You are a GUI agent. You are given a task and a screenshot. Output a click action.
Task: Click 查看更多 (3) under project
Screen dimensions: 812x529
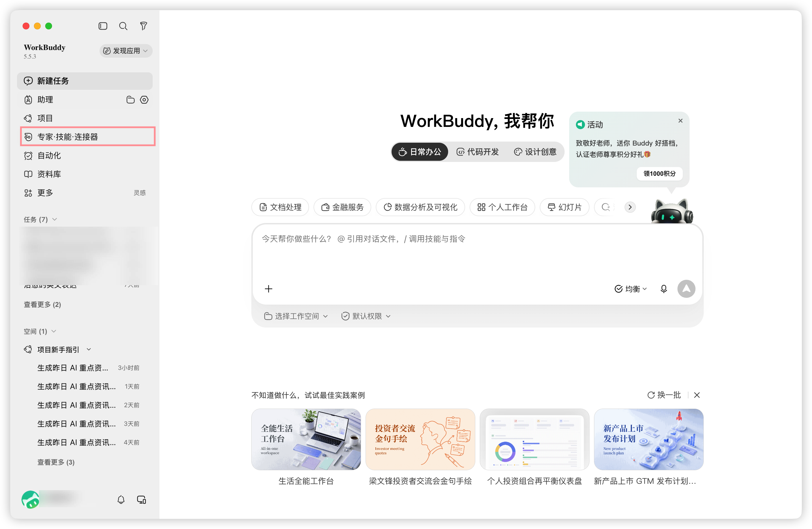56,462
